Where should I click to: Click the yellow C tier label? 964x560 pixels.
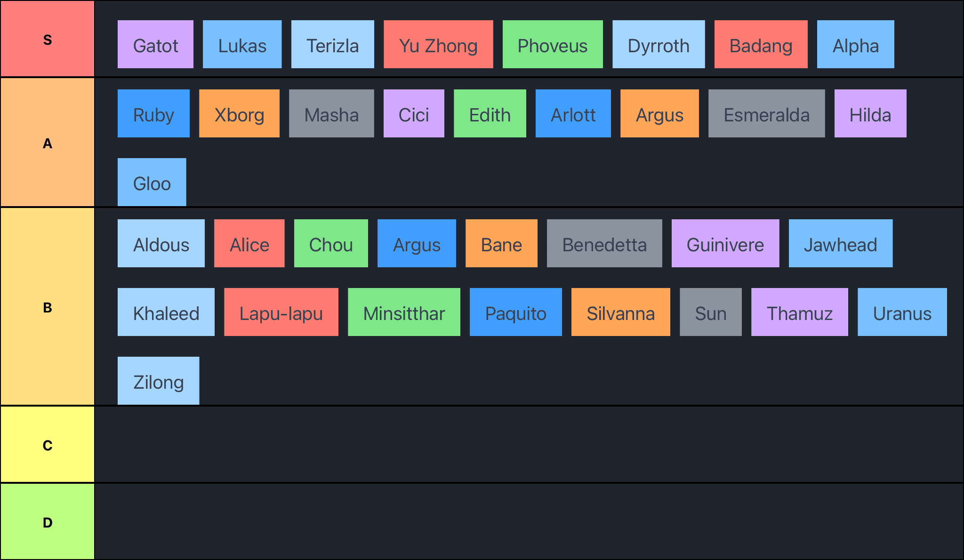[47, 445]
